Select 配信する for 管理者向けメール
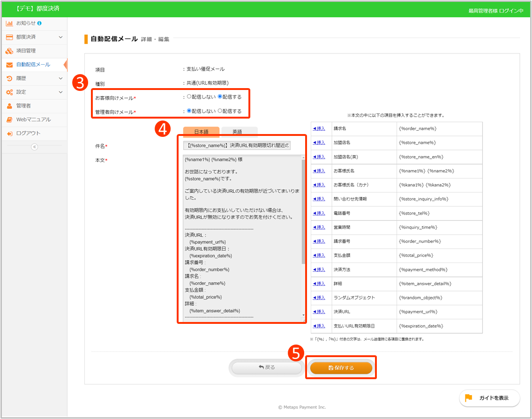 [x=220, y=112]
